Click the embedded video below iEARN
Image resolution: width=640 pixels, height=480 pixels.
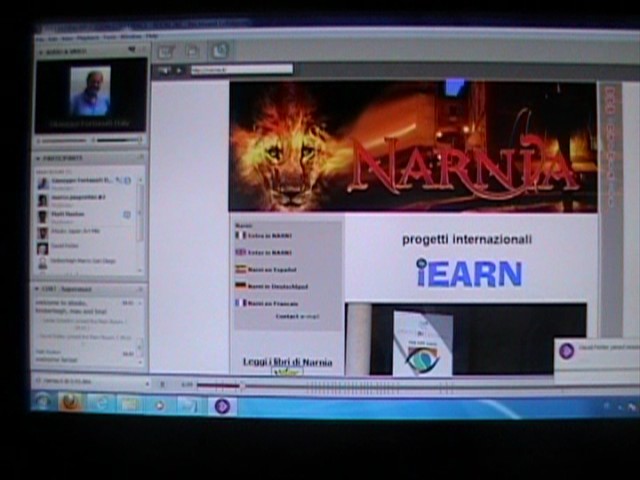[x=466, y=339]
